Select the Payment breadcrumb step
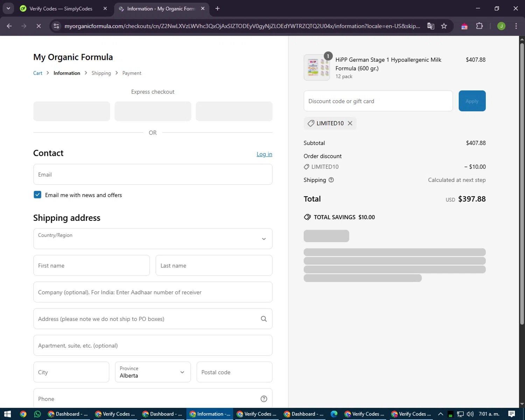Viewport: 525px width, 420px height. point(132,73)
